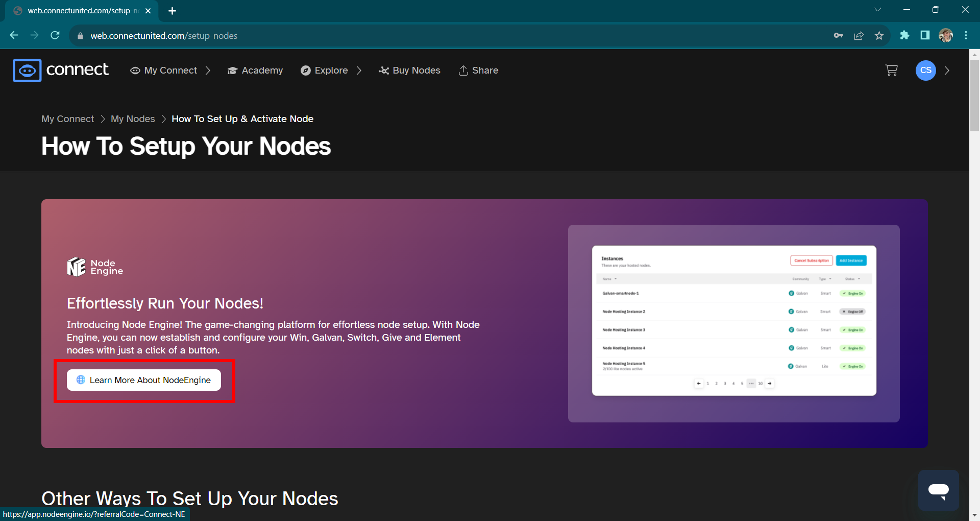Expand the chevron next to CS avatar
Screen dimensions: 980x521
[947, 70]
